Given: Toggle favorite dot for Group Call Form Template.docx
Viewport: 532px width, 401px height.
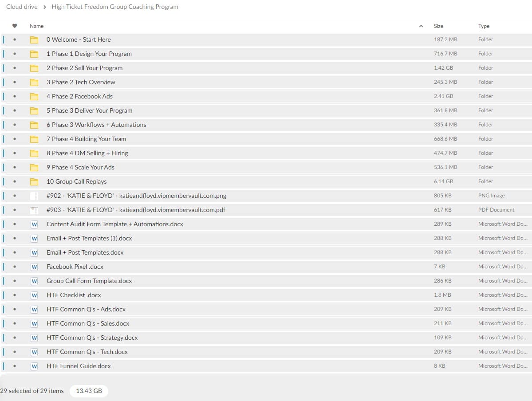Looking at the screenshot, I should click(15, 281).
